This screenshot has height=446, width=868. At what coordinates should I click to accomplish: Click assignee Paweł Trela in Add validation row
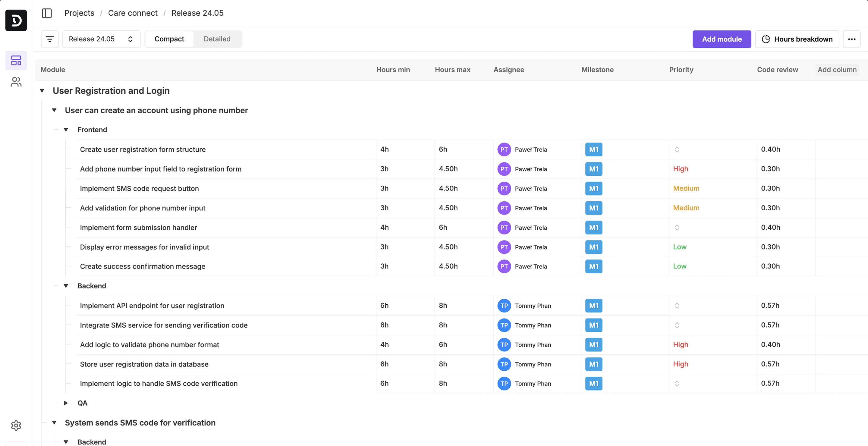(x=531, y=208)
